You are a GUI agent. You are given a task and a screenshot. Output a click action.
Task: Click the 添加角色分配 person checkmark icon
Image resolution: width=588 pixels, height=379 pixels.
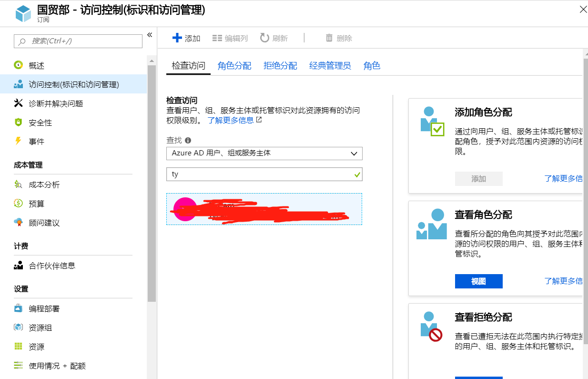click(433, 121)
